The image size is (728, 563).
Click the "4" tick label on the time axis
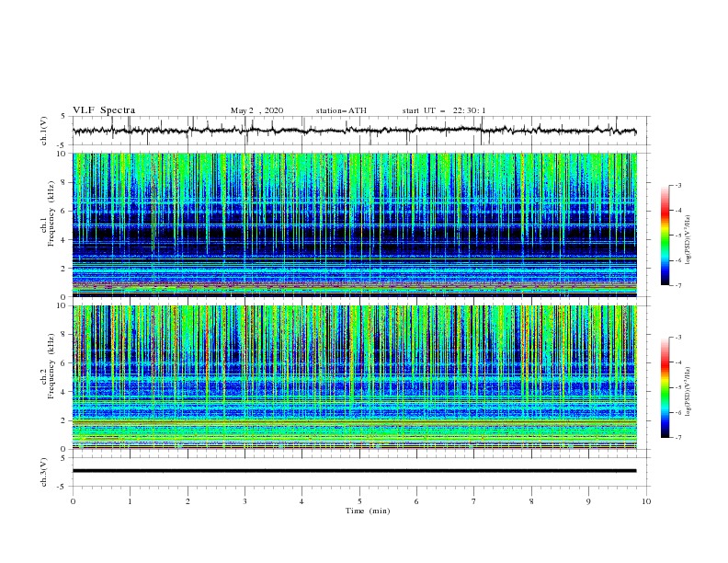coord(302,501)
